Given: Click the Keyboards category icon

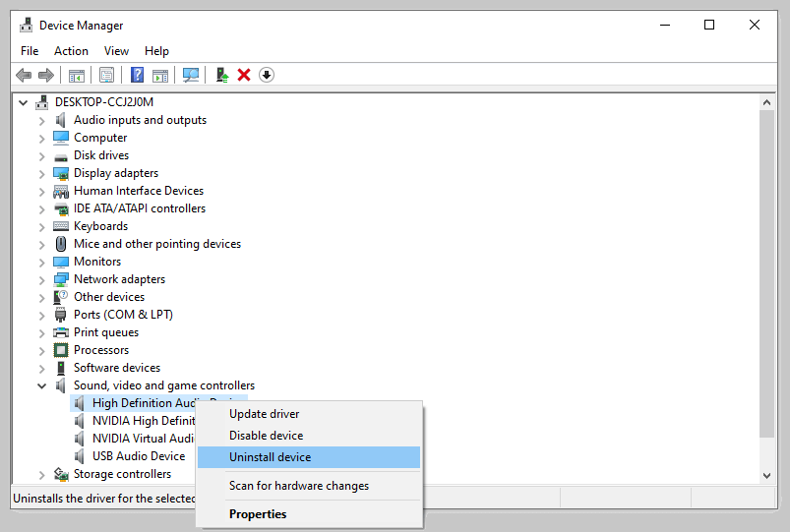Looking at the screenshot, I should (x=60, y=226).
